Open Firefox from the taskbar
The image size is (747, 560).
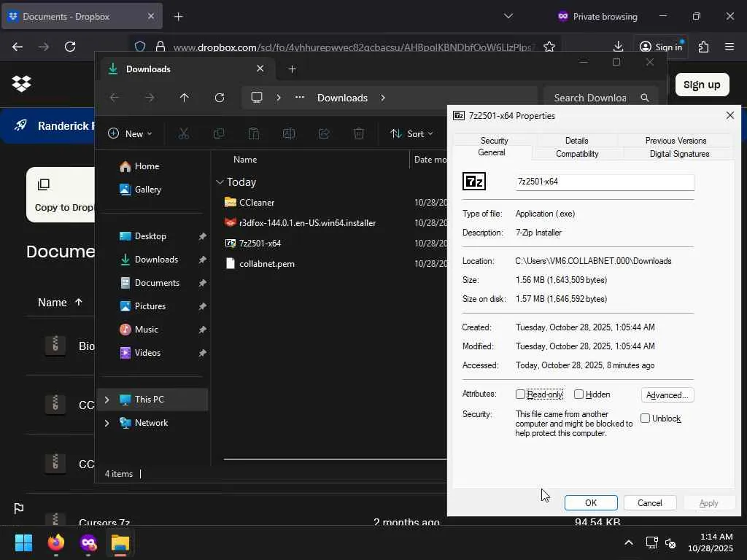(x=56, y=542)
